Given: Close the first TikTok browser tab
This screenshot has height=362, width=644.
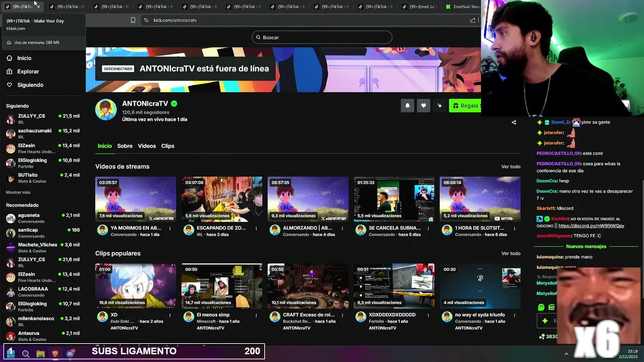Looking at the screenshot, I should tap(38, 7).
